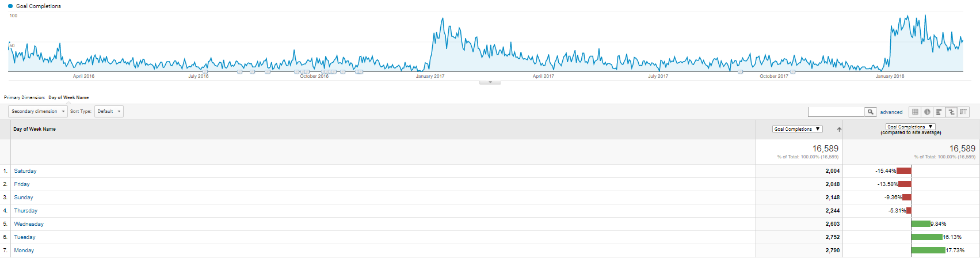Switch to the pie chart (percentage) view

pyautogui.click(x=927, y=112)
